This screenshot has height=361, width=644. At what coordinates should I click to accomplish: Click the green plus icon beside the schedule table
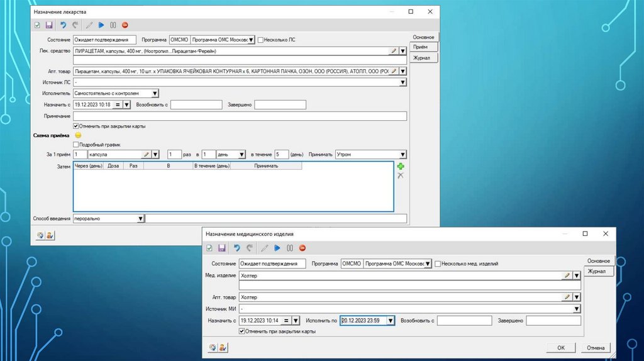(x=400, y=166)
